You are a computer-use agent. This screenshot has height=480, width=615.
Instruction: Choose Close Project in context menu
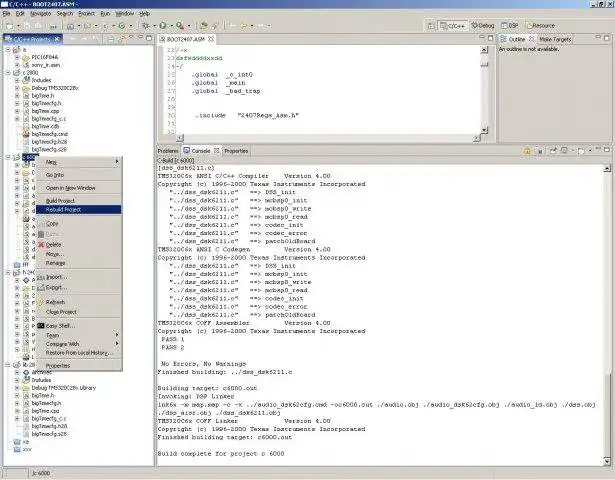(x=78, y=312)
